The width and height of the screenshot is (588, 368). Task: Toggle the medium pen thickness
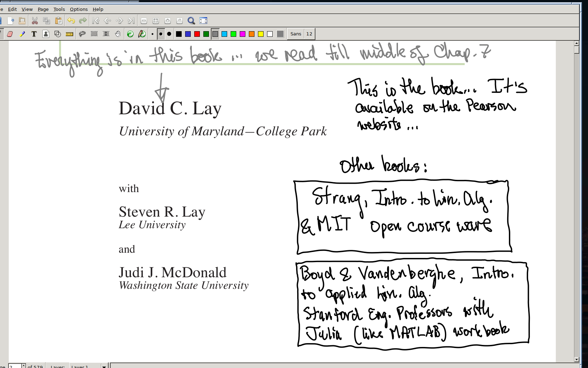click(161, 34)
